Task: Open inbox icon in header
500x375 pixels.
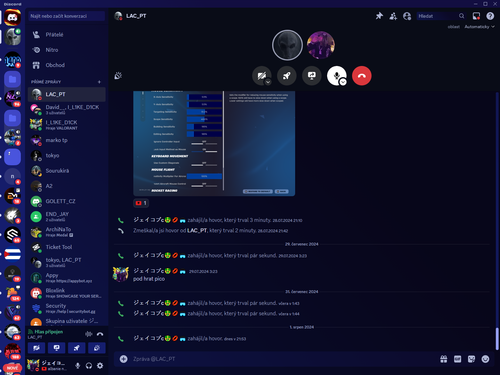Action: 476,16
